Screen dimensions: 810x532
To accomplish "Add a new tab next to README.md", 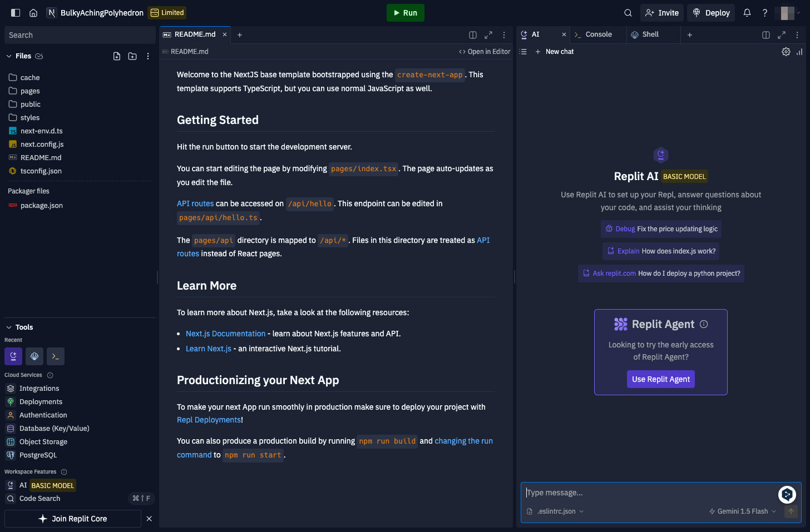I will tap(240, 35).
